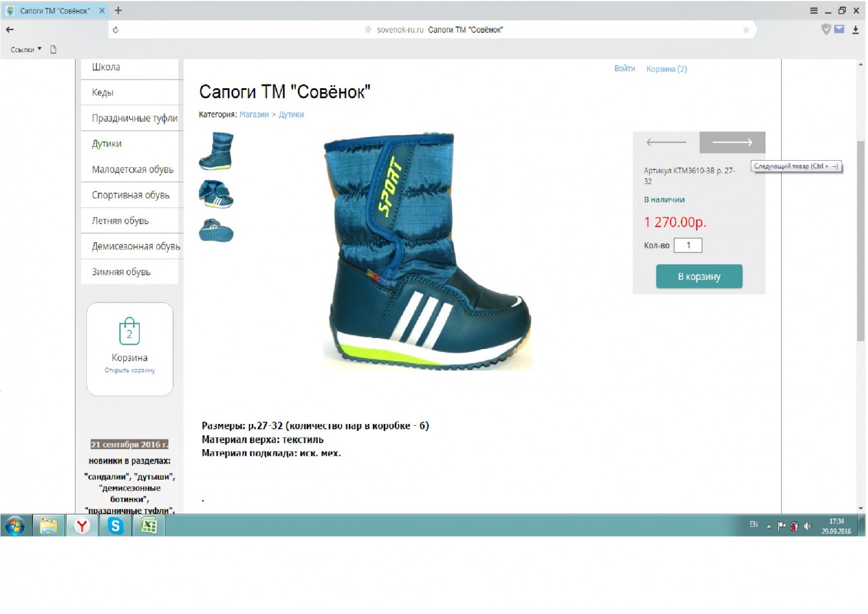Click the Action Center flag tray icon

click(782, 526)
